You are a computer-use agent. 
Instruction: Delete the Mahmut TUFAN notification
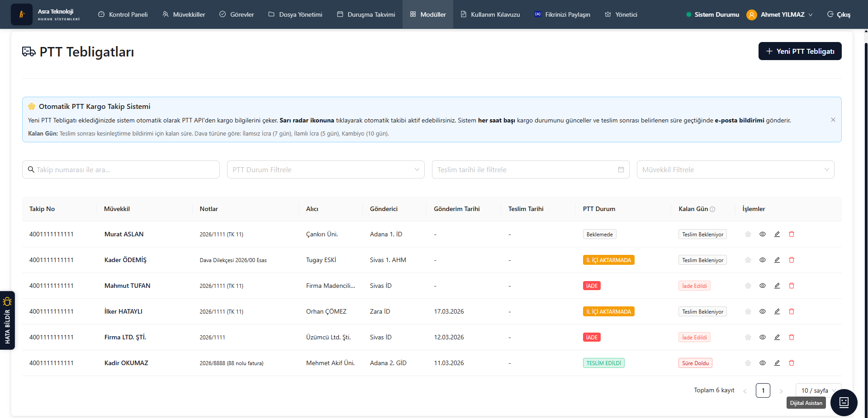pos(792,286)
